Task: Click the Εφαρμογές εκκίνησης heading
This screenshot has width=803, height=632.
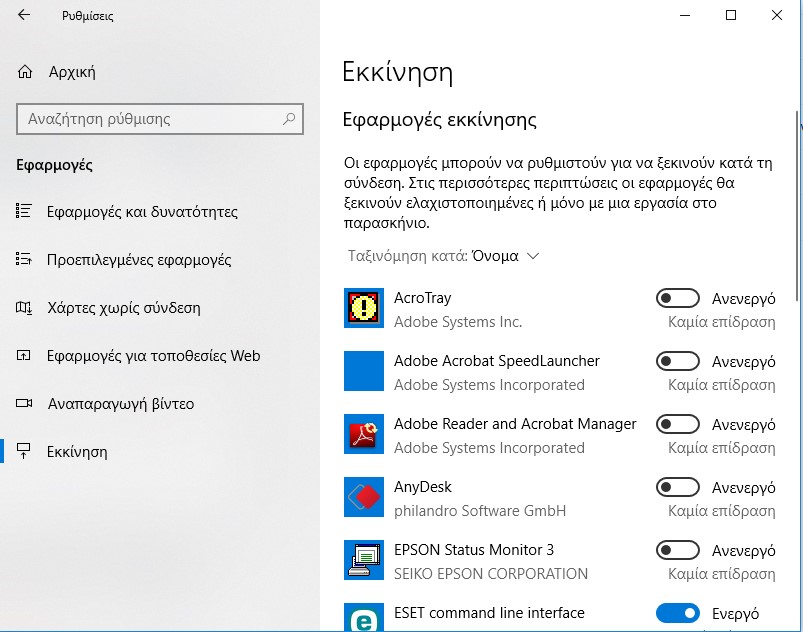Action: (x=439, y=120)
